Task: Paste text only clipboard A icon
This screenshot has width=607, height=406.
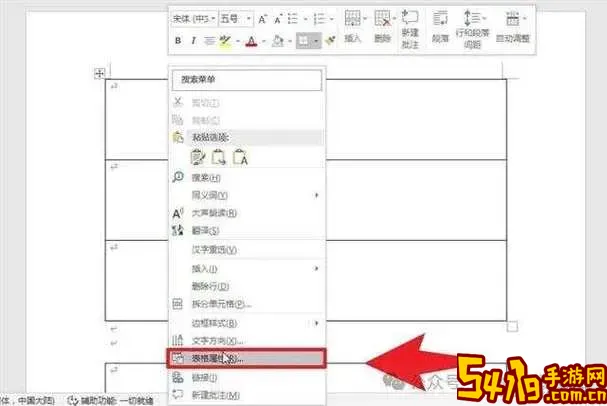Action: point(240,157)
